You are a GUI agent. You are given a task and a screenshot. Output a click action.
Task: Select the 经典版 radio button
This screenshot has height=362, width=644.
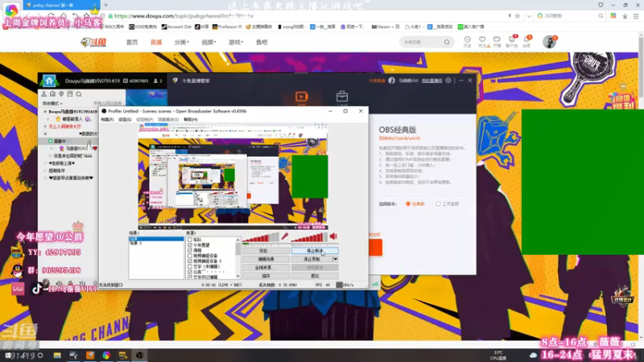(408, 204)
